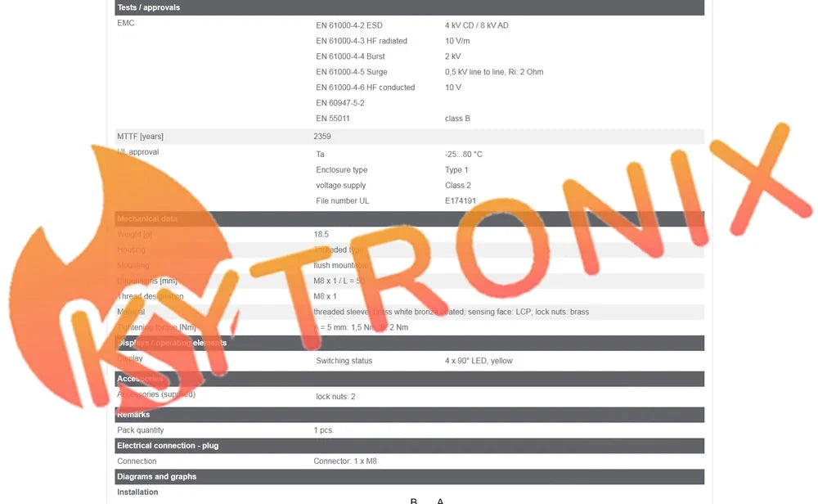Select the 'class B' value
The height and width of the screenshot is (504, 818).
point(457,119)
